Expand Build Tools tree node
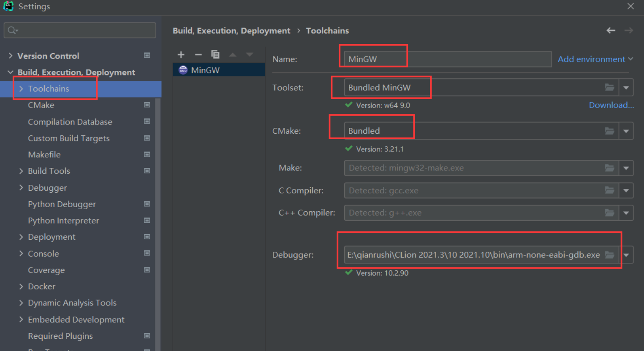 (21, 171)
